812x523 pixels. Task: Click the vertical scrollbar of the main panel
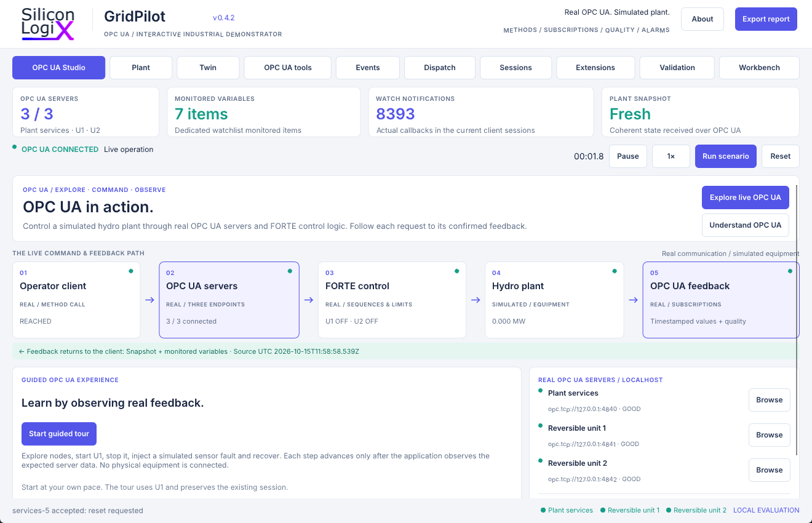797,320
